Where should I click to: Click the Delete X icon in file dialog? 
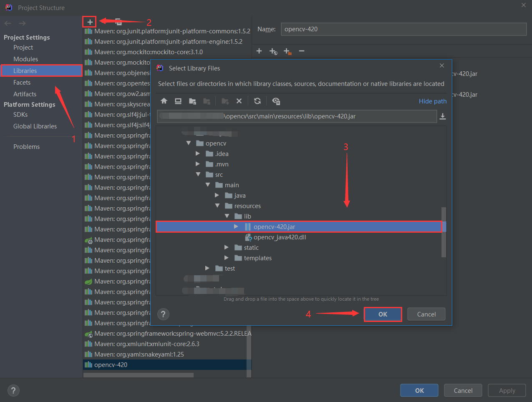(239, 101)
